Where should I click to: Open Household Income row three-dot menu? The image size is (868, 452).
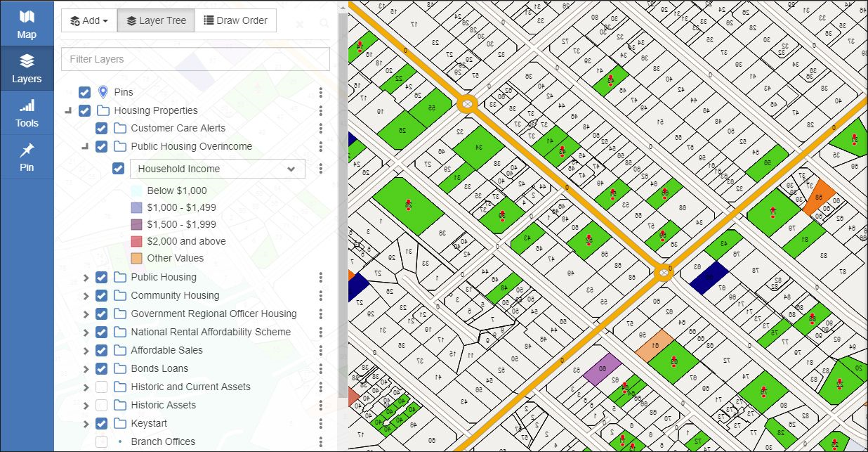coord(321,169)
